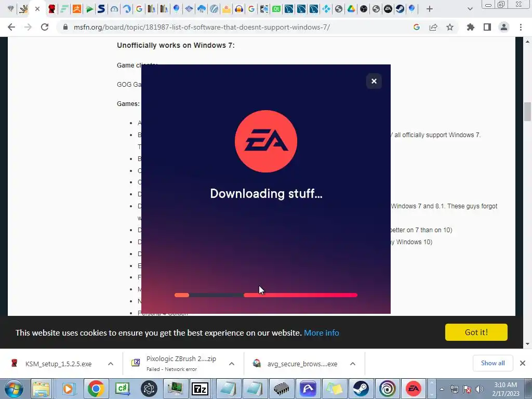Toggle the Chrome side panel

point(487,27)
